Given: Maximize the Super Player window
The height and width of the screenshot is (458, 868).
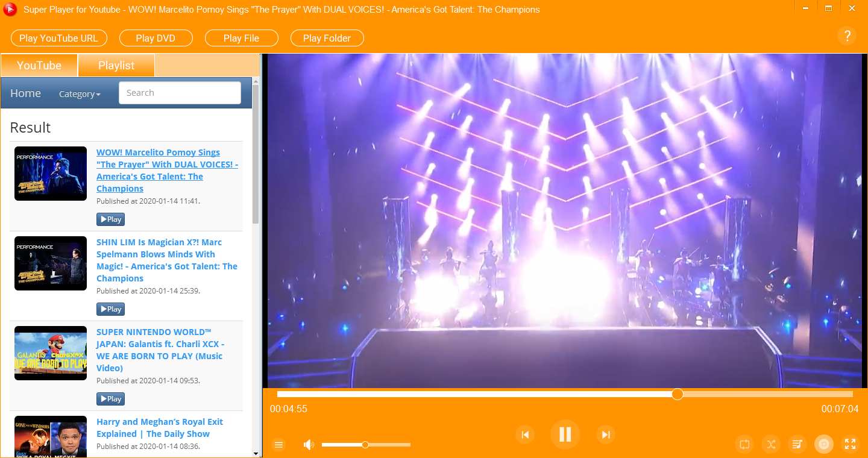Looking at the screenshot, I should pos(829,8).
